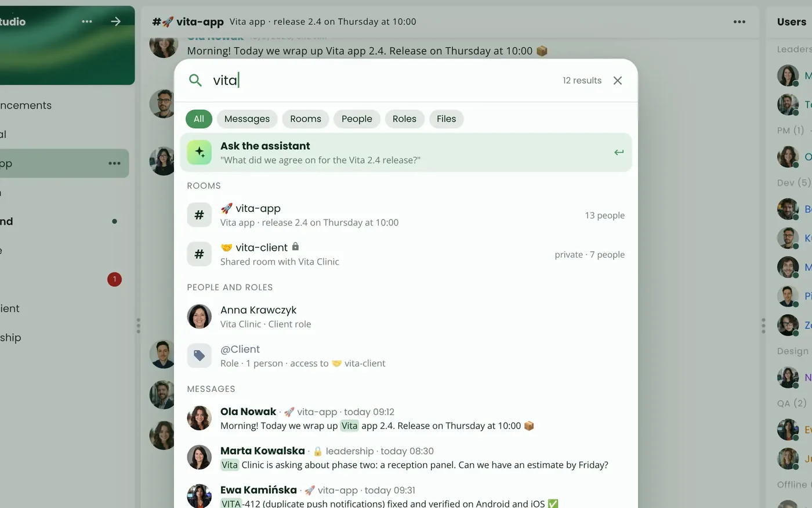This screenshot has height=508, width=812.
Task: Click the arrow icon in studio banner
Action: pos(116,21)
